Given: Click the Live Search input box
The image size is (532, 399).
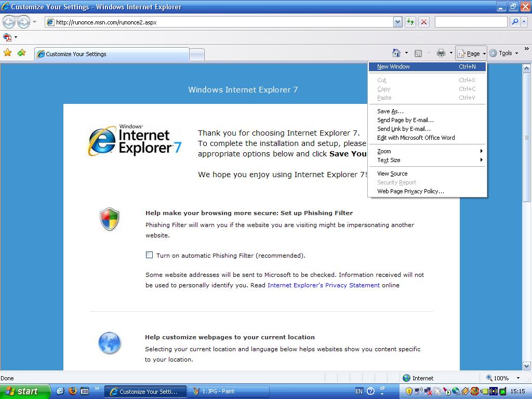Looking at the screenshot, I should 471,22.
